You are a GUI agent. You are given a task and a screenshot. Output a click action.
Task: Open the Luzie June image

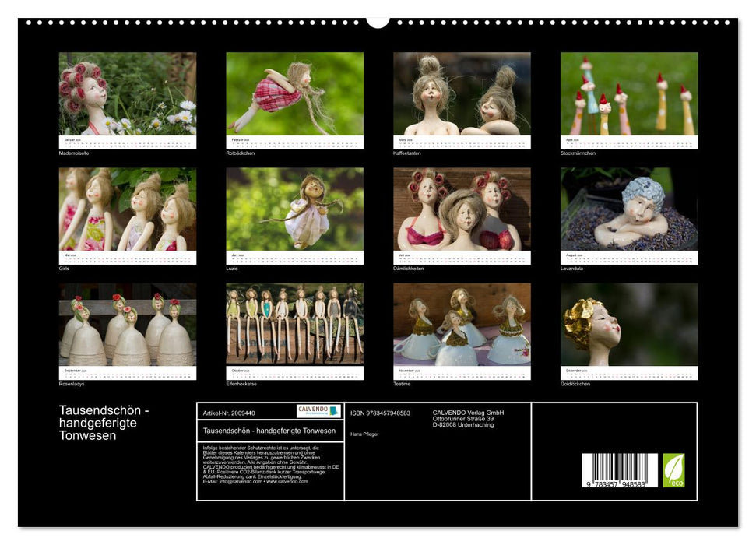pos(294,209)
